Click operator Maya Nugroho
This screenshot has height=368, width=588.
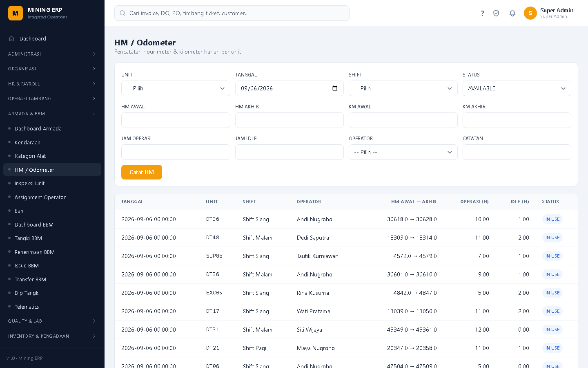(x=316, y=348)
